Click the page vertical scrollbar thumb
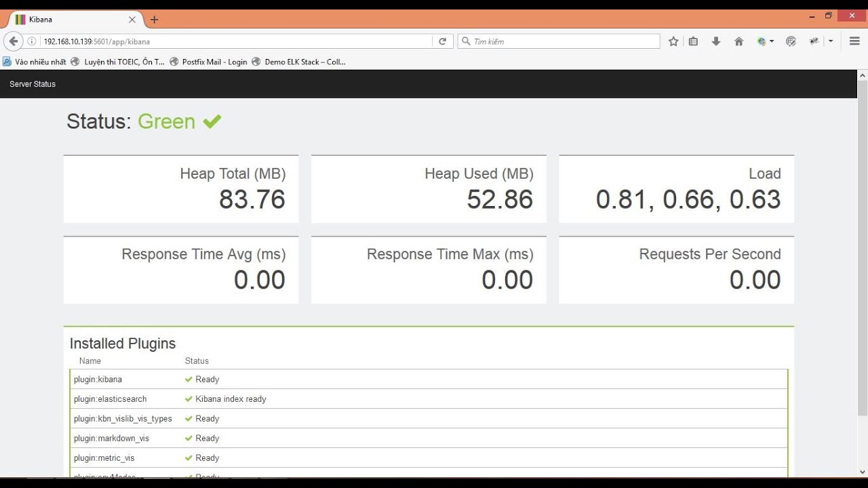Viewport: 868px width, 488px height. point(863,247)
